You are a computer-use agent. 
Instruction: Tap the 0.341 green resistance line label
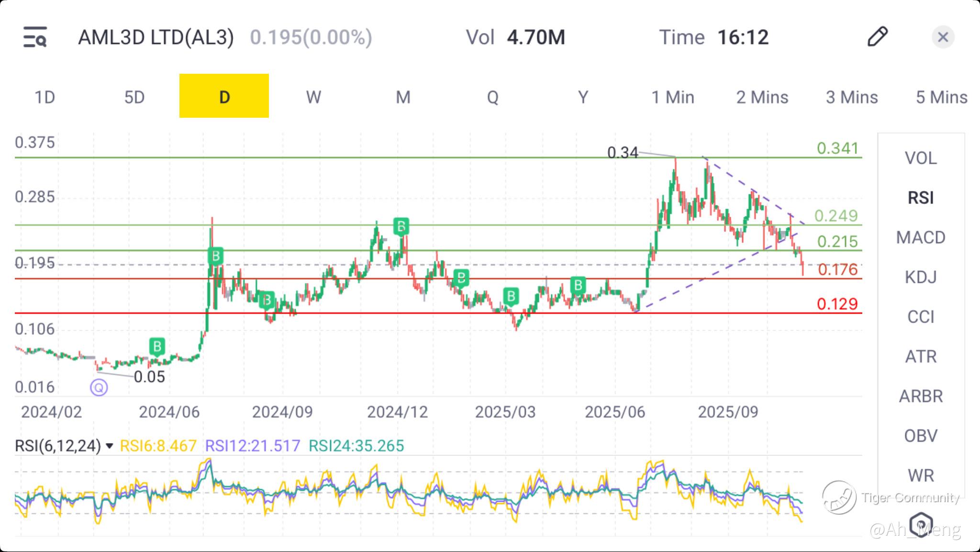click(x=837, y=148)
